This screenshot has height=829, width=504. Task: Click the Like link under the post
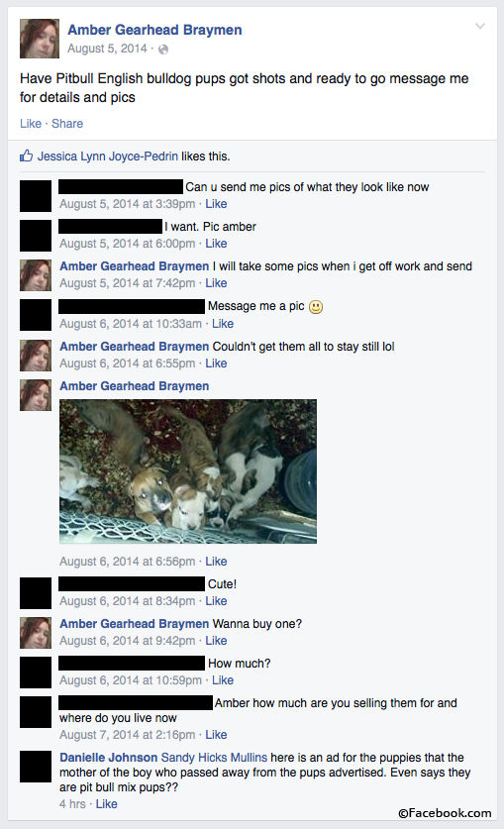(x=31, y=123)
